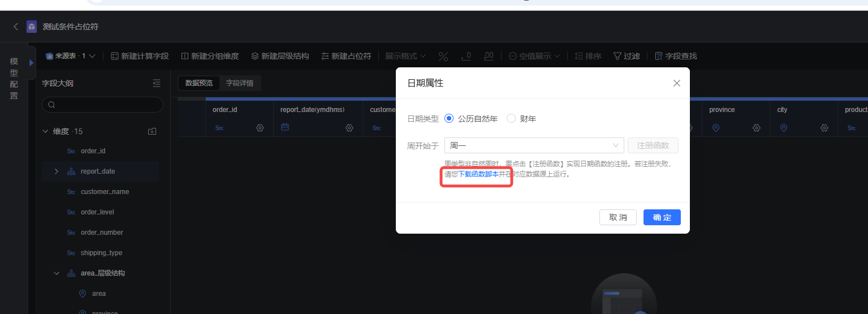Click the back arrow in header
Image resolution: width=868 pixels, height=314 pixels.
coord(16,27)
